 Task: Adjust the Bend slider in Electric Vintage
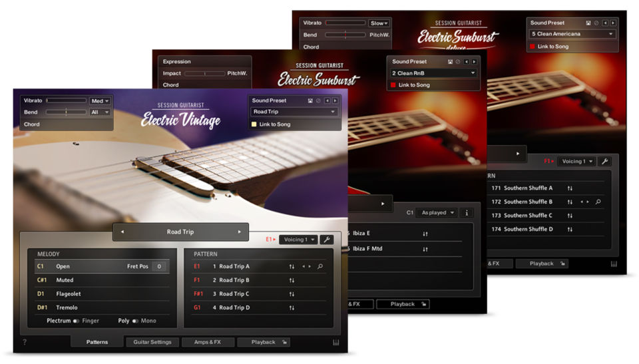coord(65,112)
